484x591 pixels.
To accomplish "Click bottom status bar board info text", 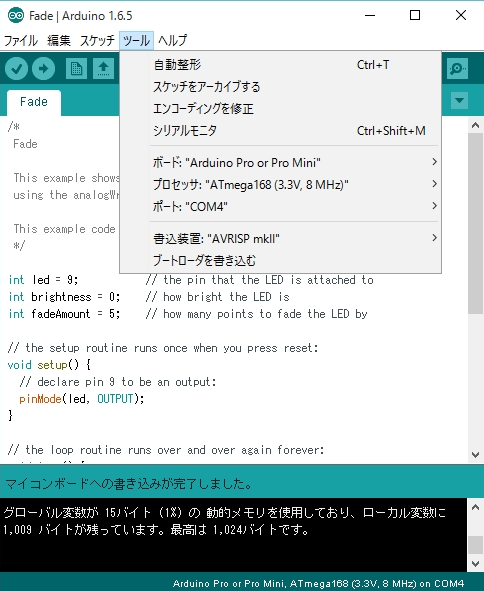I will [318, 583].
